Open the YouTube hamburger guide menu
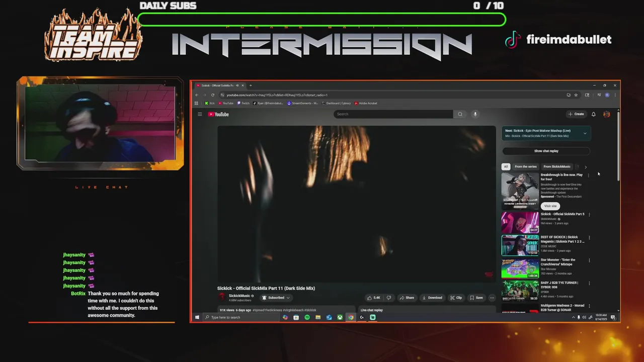 click(x=200, y=114)
